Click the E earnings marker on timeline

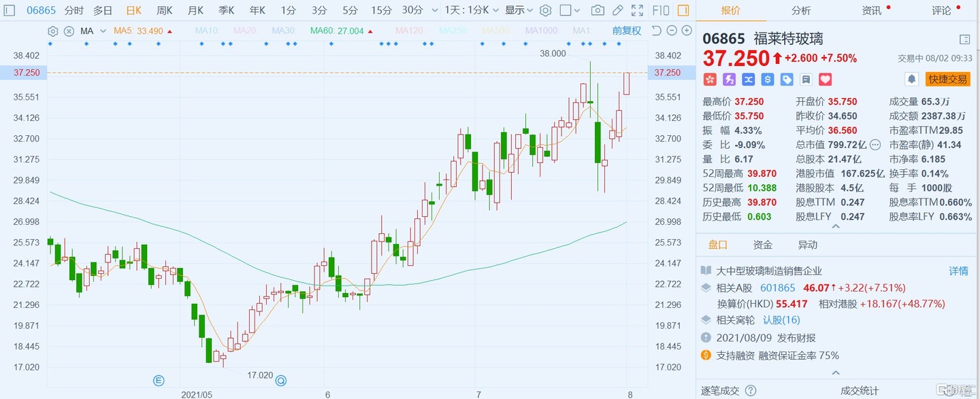coord(159,381)
